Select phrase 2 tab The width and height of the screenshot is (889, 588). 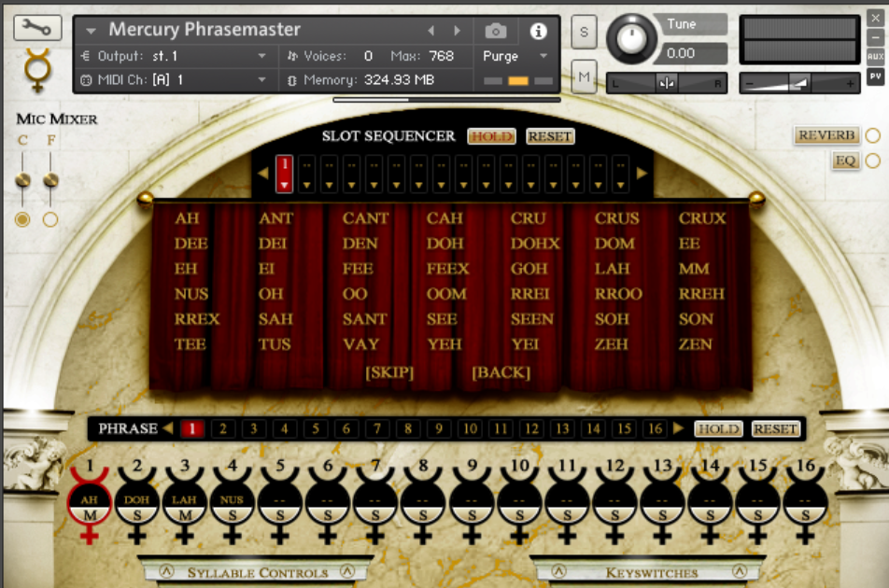(223, 428)
